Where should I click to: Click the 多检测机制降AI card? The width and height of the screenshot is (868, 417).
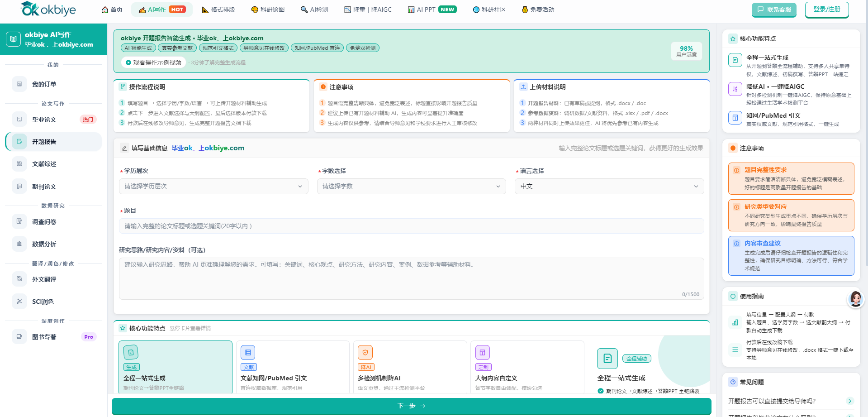click(x=410, y=367)
